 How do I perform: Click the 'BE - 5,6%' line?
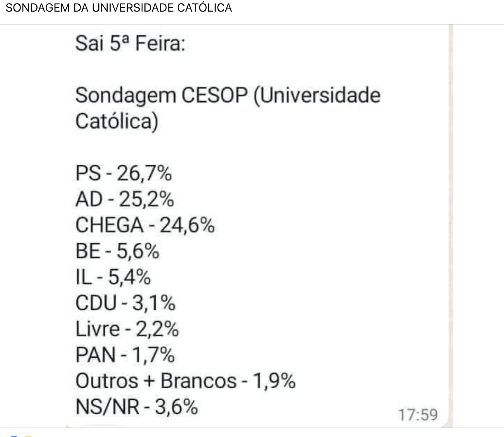pyautogui.click(x=117, y=251)
